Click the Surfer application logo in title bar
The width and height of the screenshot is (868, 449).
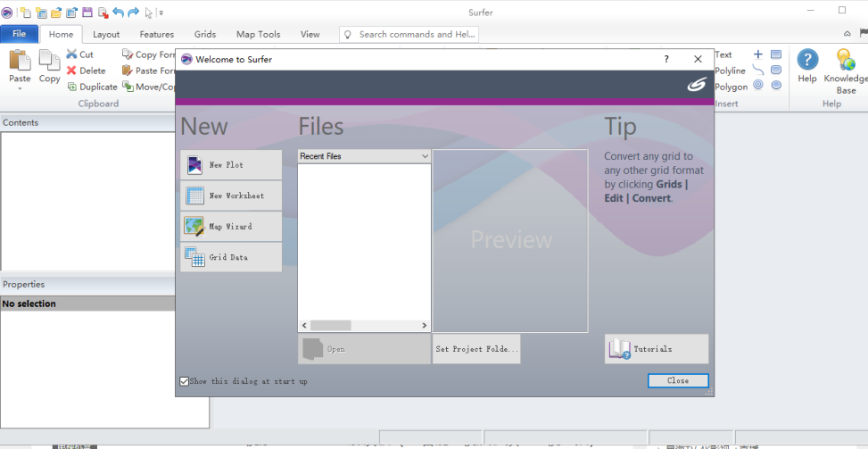pyautogui.click(x=7, y=12)
